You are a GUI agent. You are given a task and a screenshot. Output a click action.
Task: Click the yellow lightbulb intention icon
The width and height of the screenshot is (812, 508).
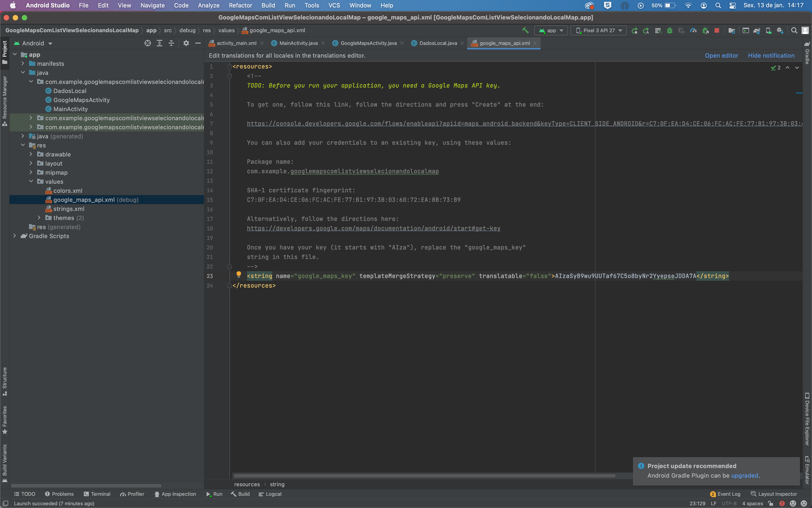[239, 274]
